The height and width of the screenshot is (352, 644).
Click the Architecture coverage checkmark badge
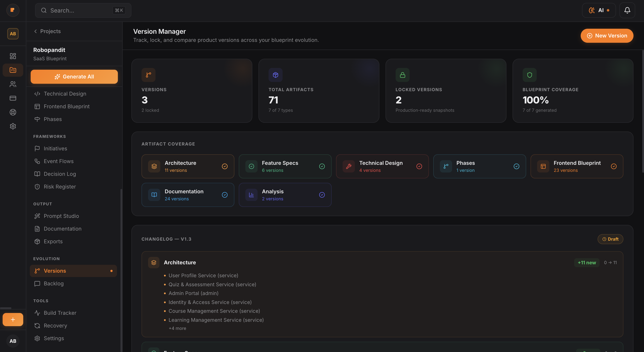[x=225, y=166]
